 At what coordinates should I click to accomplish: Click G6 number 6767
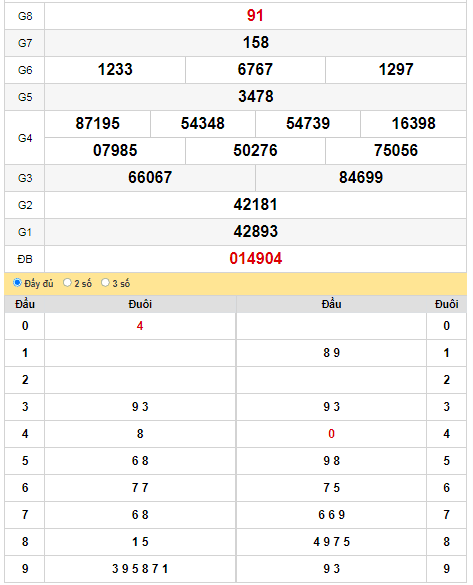[256, 69]
